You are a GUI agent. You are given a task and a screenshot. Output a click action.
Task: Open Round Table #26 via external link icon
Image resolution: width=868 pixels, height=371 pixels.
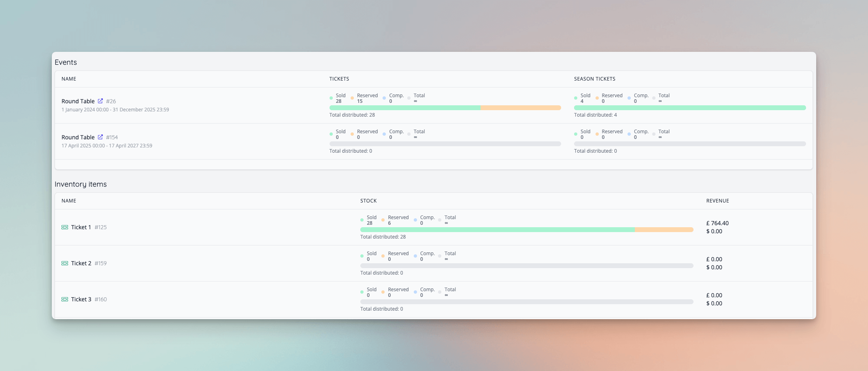click(x=100, y=101)
